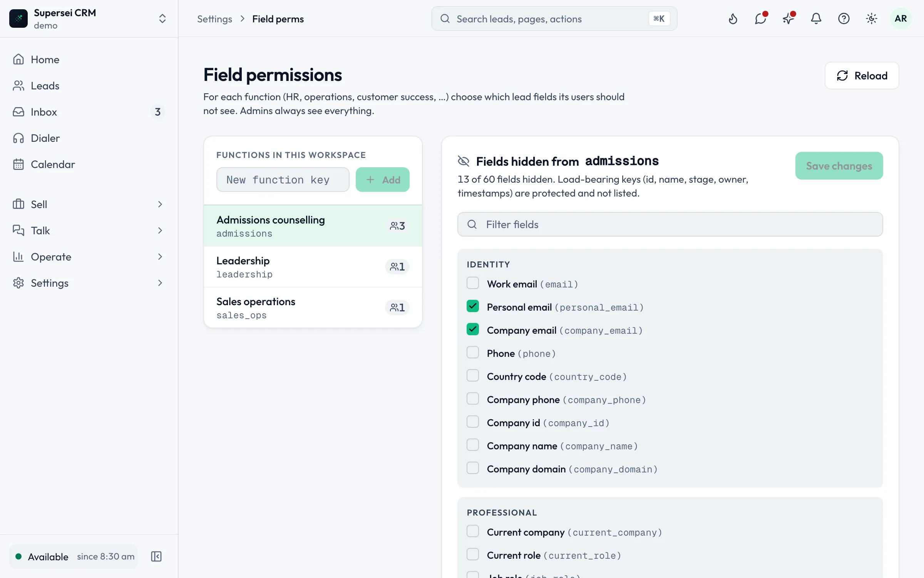Viewport: 924px width, 578px height.
Task: Focus the Filter fields input
Action: (x=670, y=224)
